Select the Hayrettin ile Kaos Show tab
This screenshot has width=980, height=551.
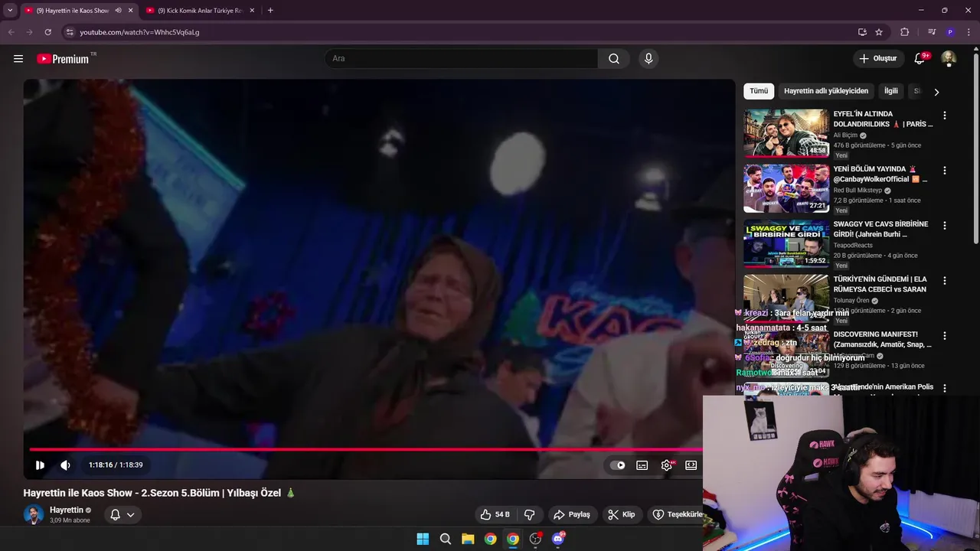point(73,11)
